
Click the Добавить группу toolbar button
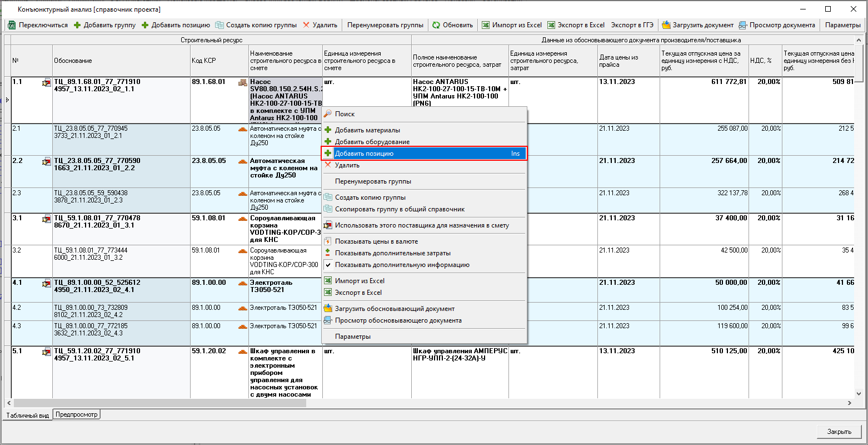(x=104, y=25)
